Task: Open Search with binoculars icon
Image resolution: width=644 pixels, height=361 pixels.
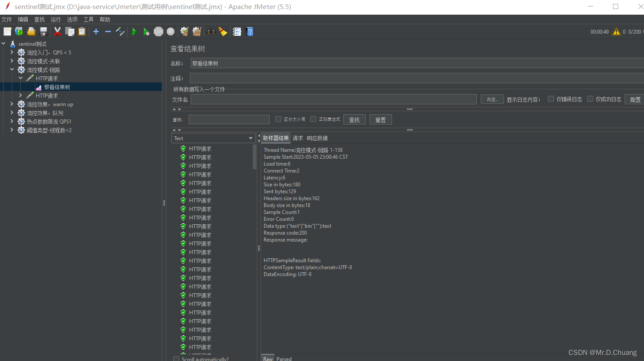Action: point(211,31)
